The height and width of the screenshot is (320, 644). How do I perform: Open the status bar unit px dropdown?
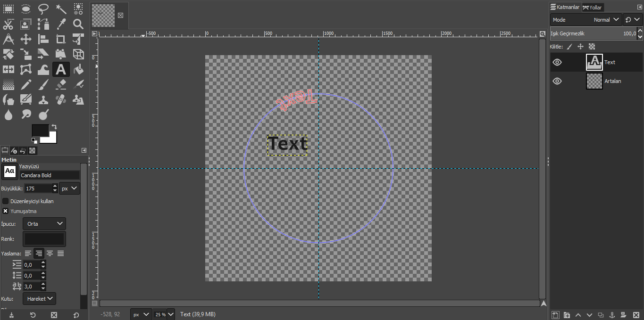click(141, 314)
